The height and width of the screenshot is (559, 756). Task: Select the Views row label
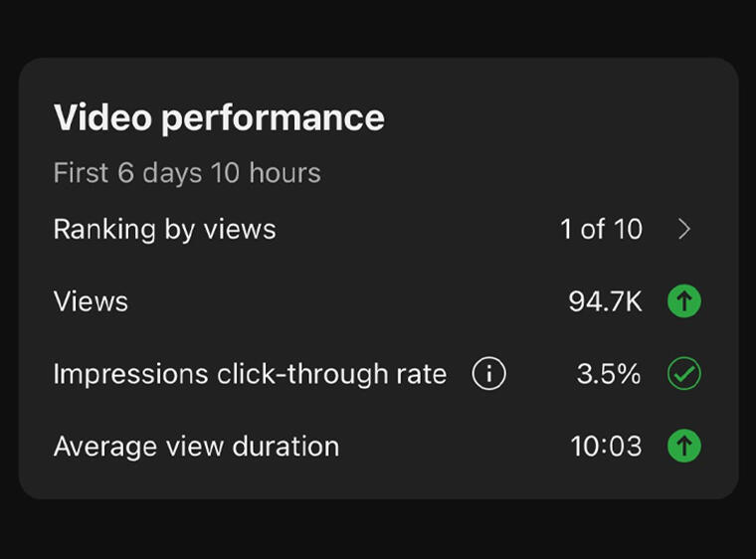coord(91,301)
